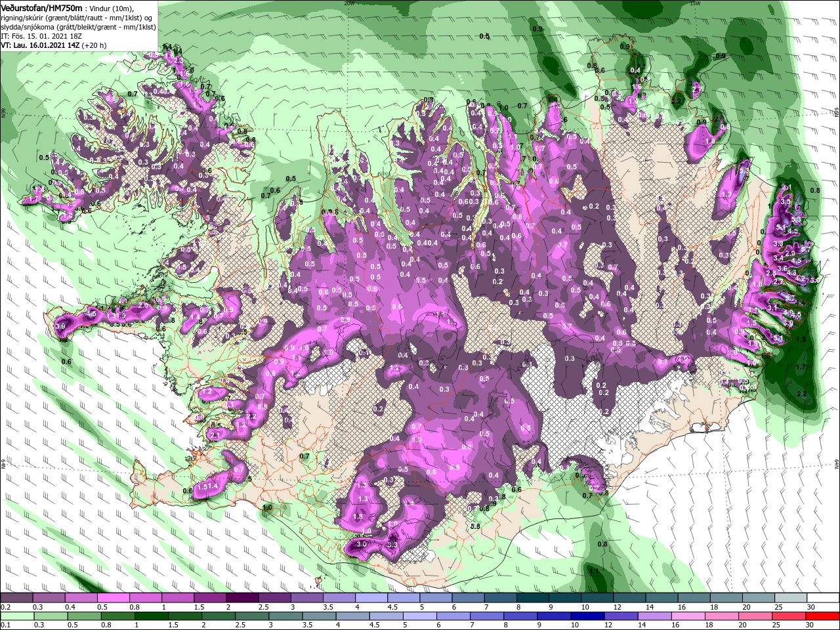Image resolution: width=840 pixels, height=630 pixels.
Task: Click the '10' label on the snow scale
Action: coord(585,607)
